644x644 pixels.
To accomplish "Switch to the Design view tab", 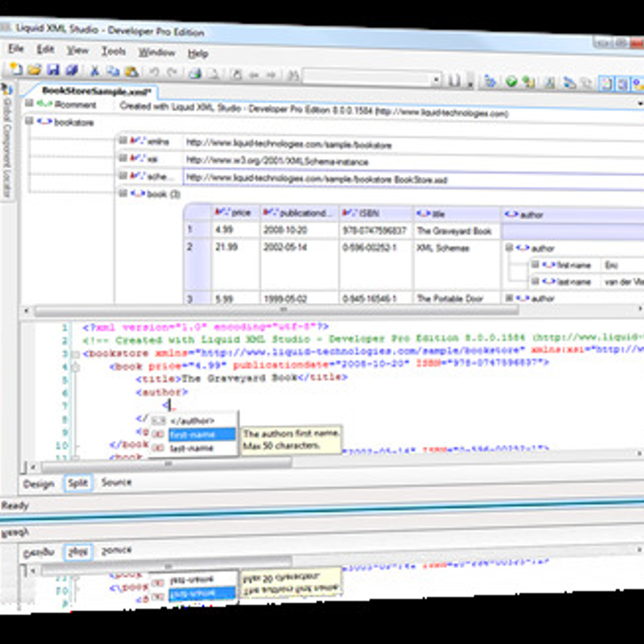I will [x=39, y=484].
